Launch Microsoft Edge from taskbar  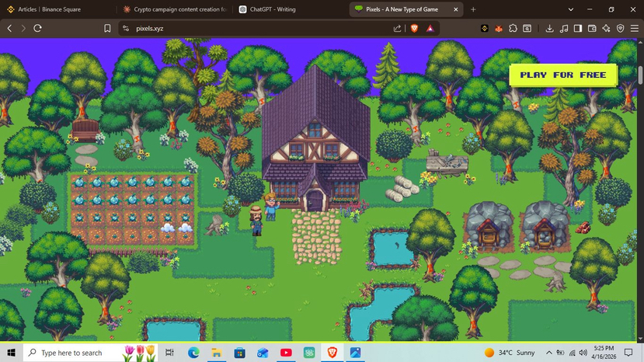click(193, 353)
